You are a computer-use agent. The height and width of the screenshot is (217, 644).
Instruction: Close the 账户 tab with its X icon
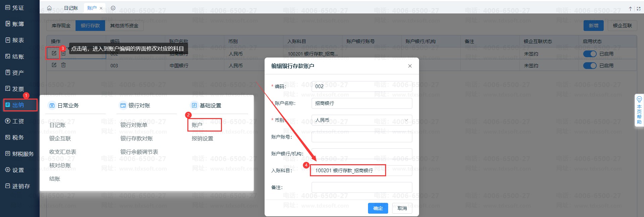(x=101, y=8)
